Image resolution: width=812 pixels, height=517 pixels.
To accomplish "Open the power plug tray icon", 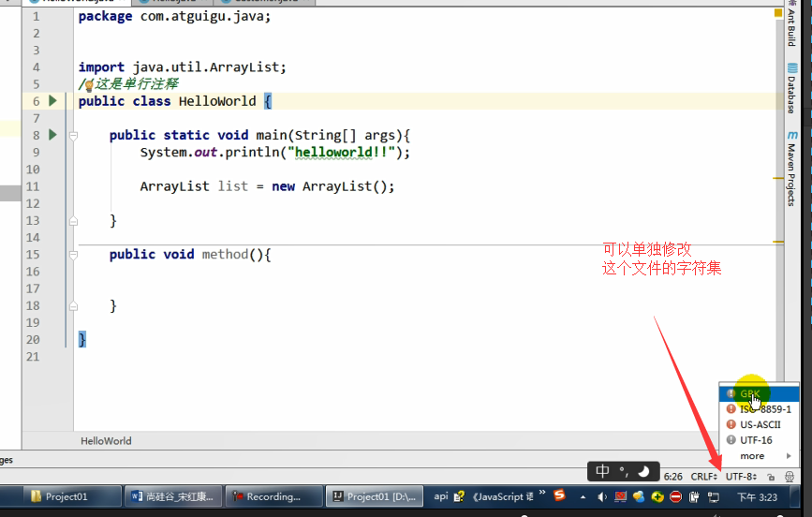I will pyautogui.click(x=694, y=496).
